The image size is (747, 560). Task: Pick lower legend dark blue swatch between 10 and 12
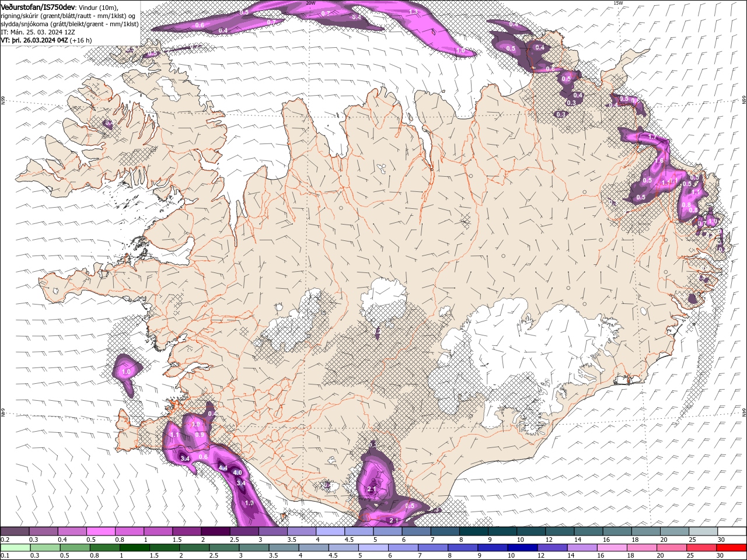click(522, 548)
